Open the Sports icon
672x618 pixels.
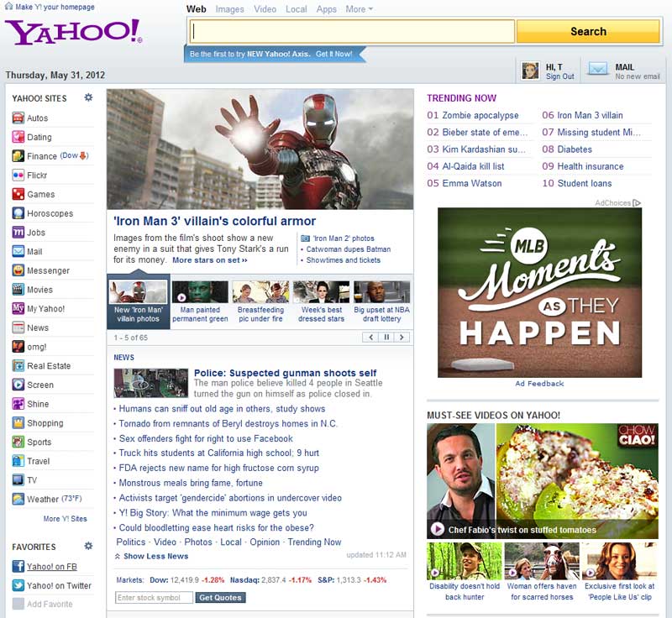[x=18, y=442]
